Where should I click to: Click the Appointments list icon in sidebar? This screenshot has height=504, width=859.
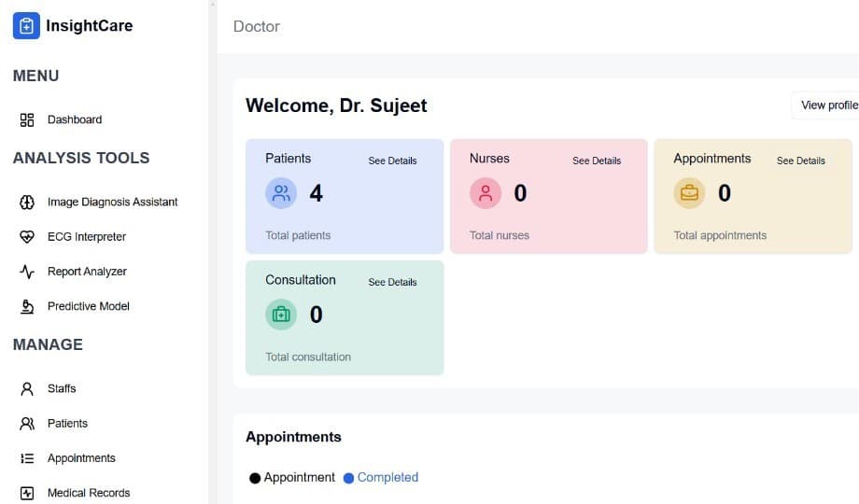(x=27, y=458)
